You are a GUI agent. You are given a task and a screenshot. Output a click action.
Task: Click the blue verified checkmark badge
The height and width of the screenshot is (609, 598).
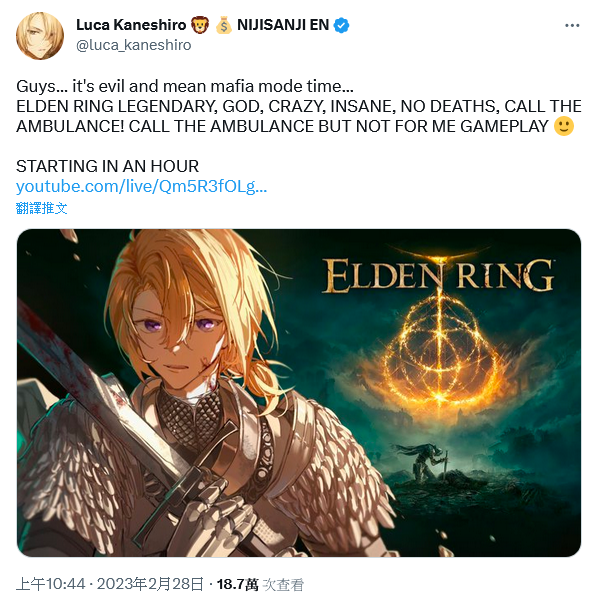[341, 25]
